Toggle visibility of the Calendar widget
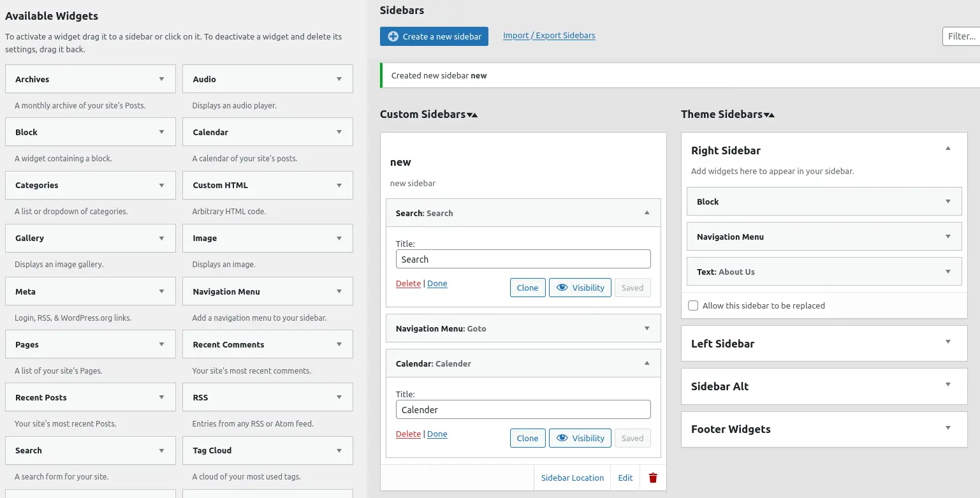 (x=580, y=438)
